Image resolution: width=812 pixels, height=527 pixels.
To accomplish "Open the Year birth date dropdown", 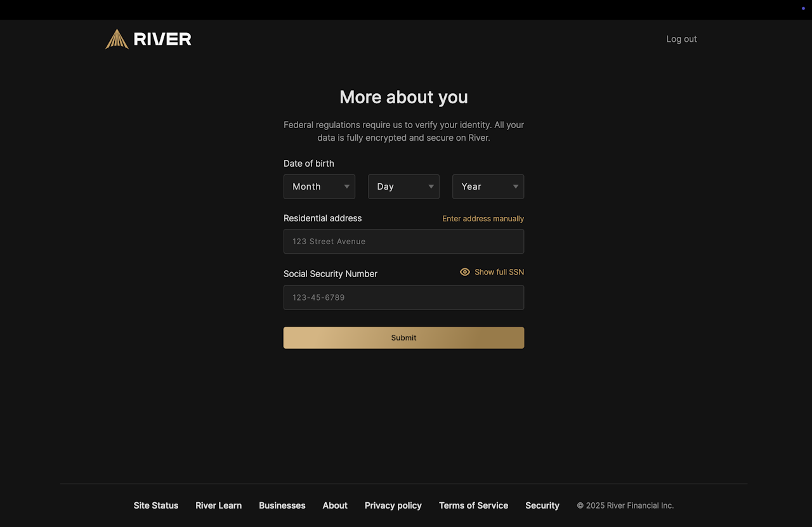I will (x=487, y=187).
